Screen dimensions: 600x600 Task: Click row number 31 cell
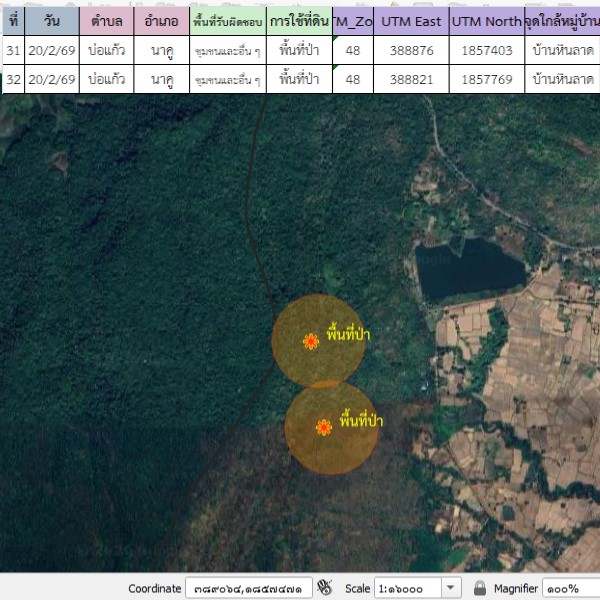[13, 51]
